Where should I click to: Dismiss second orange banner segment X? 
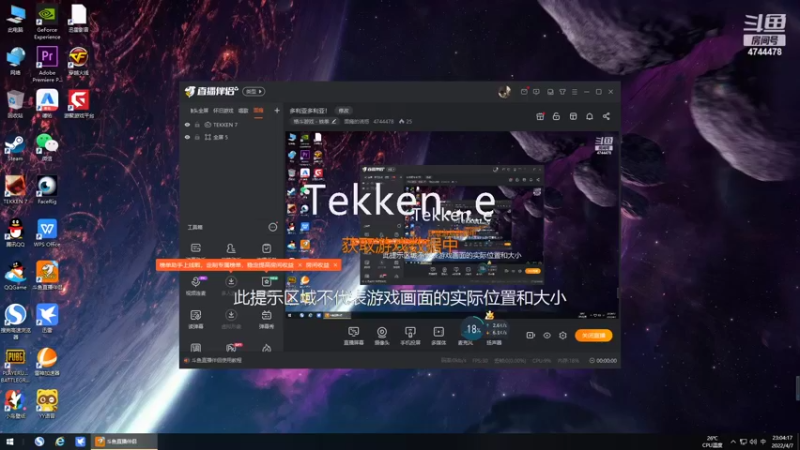click(x=335, y=265)
